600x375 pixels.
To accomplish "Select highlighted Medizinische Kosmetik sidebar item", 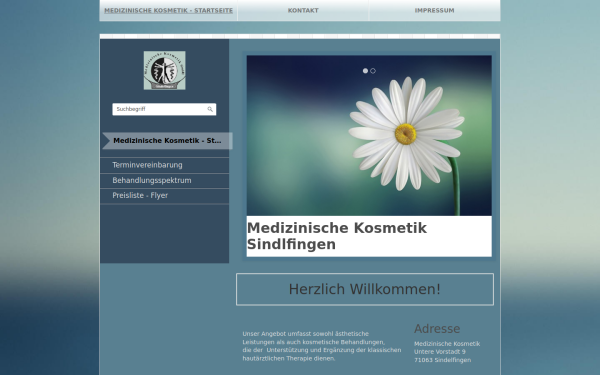I will pos(167,140).
